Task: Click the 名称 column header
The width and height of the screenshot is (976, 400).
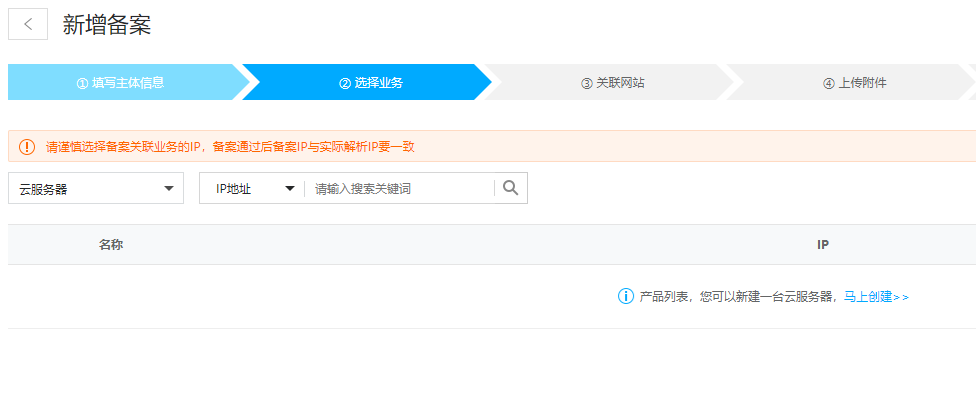Action: (x=111, y=245)
